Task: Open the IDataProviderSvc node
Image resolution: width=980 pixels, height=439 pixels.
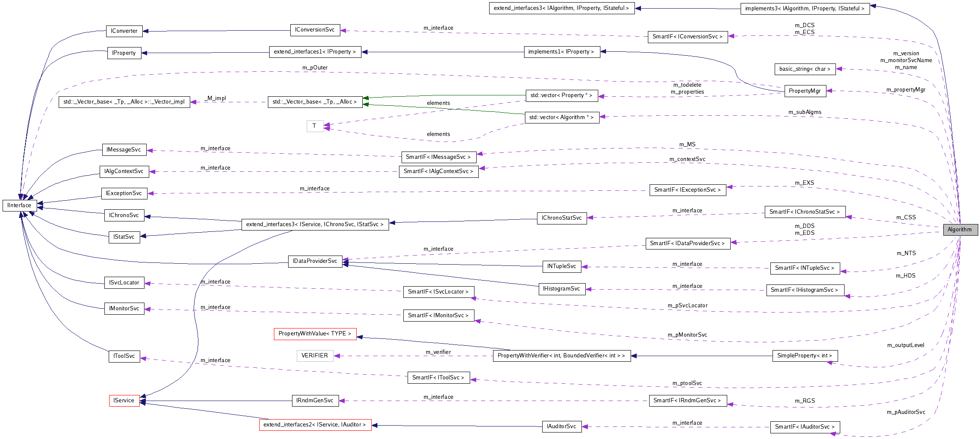Action: pos(315,261)
